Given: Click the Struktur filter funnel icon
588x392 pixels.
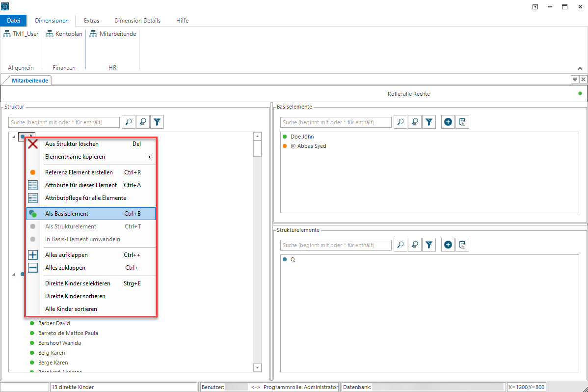Looking at the screenshot, I should tap(157, 122).
